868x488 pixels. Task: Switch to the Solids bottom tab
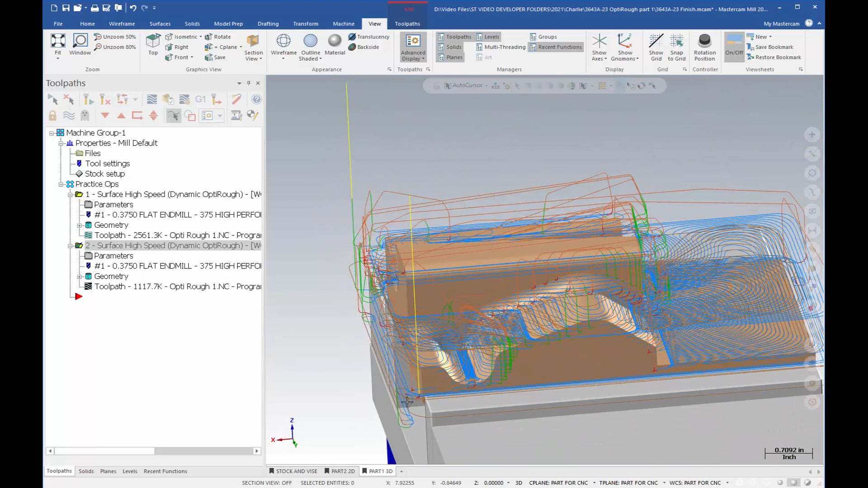click(85, 471)
